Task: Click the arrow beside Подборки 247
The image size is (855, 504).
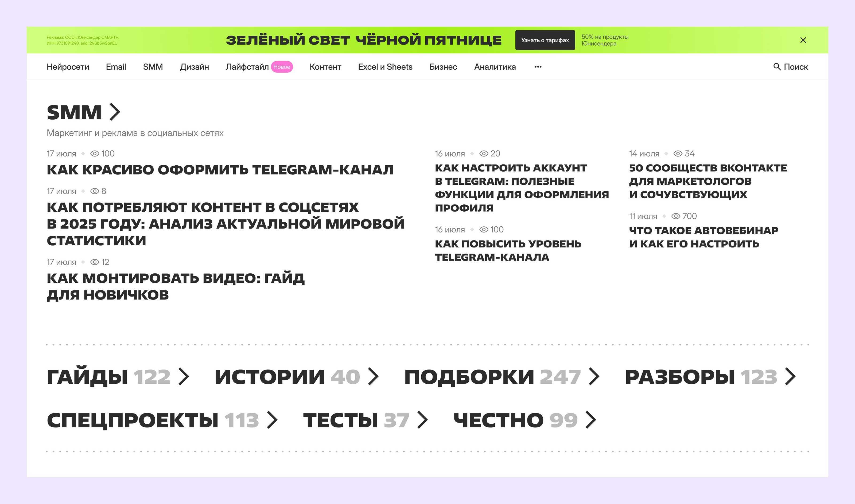Action: (x=594, y=376)
